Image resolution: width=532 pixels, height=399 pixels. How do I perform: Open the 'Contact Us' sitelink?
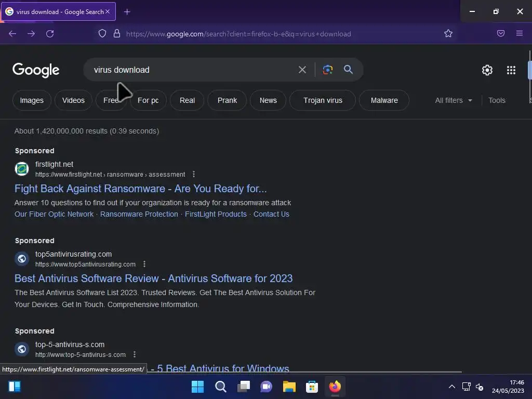(271, 214)
